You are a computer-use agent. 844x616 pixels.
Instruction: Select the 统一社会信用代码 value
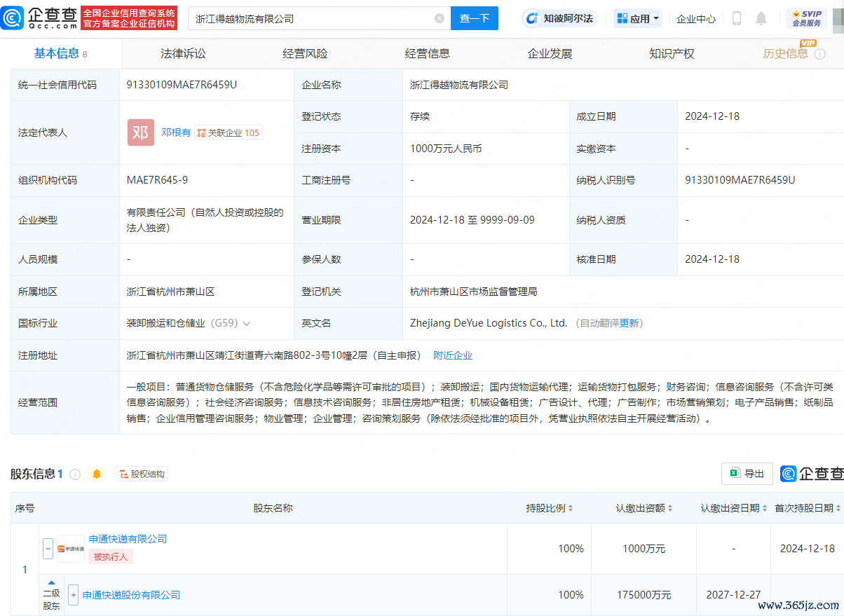(182, 85)
